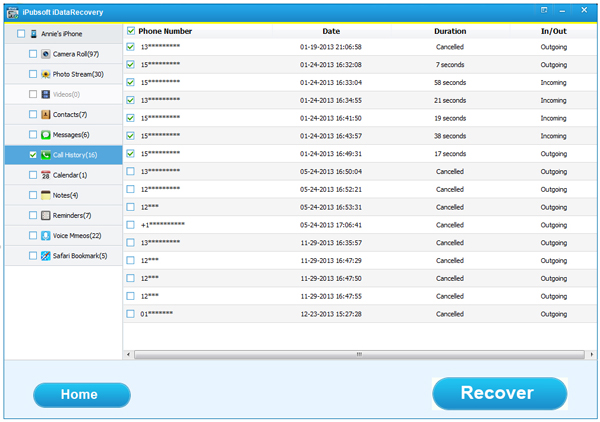This screenshot has width=600, height=422.
Task: Click the Voice Memos microphone icon
Action: 46,236
